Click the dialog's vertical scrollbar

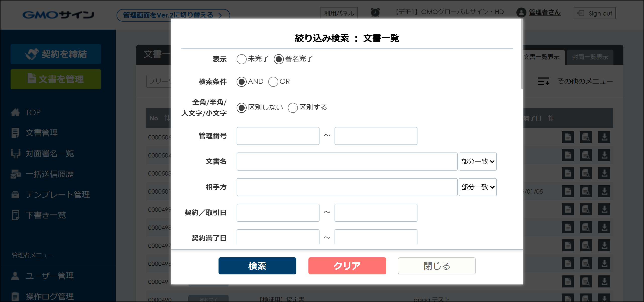(x=522, y=54)
